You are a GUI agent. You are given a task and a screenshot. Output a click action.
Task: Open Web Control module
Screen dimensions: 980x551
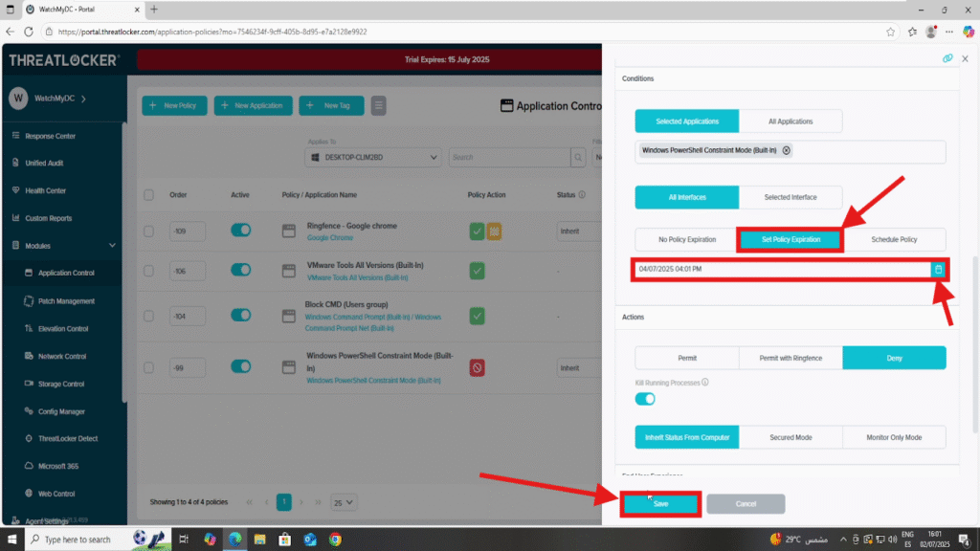[x=56, y=494]
